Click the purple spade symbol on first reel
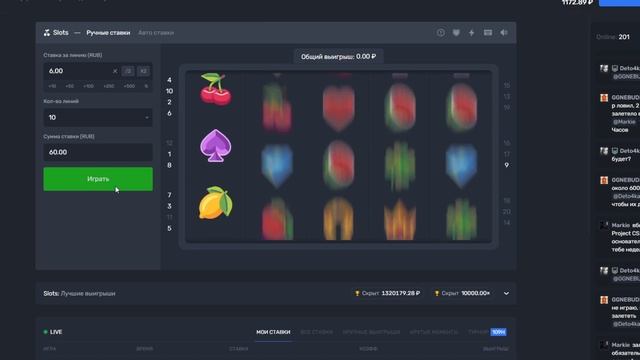This screenshot has width=640, height=360. [216, 146]
